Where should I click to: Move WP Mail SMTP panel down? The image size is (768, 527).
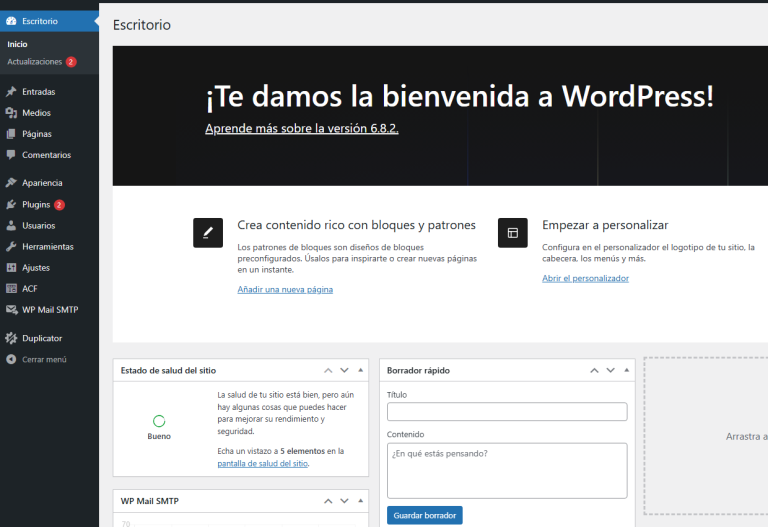[344, 501]
